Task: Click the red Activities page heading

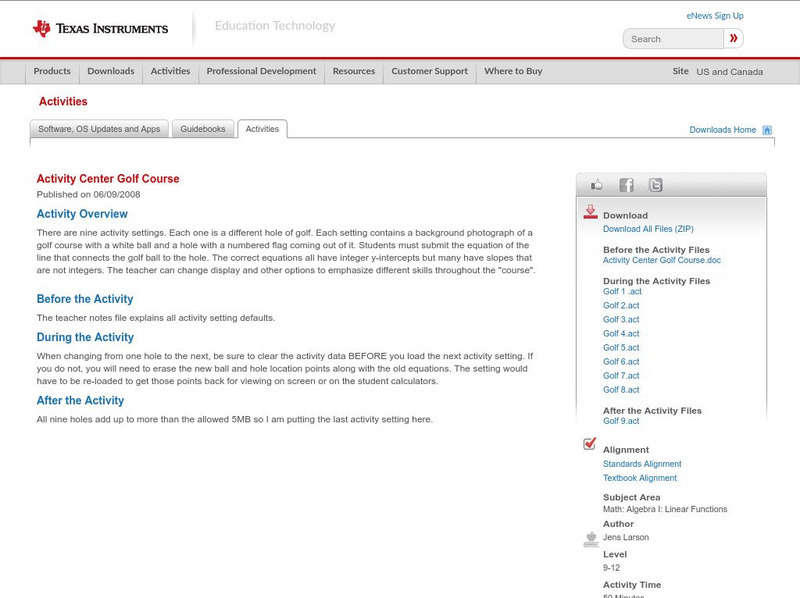Action: coord(63,102)
